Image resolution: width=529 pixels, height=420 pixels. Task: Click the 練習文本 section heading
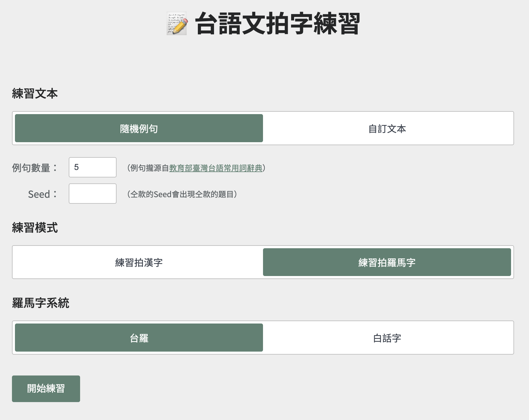pyautogui.click(x=35, y=93)
